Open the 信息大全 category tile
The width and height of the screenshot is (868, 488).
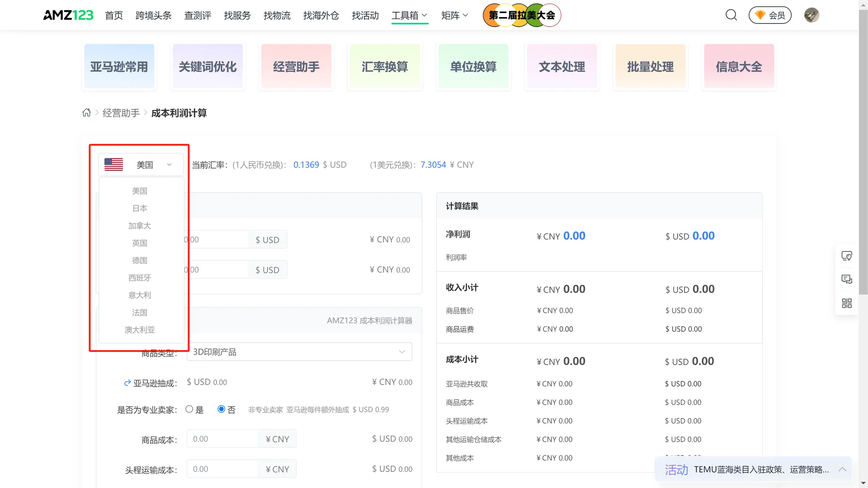[739, 66]
